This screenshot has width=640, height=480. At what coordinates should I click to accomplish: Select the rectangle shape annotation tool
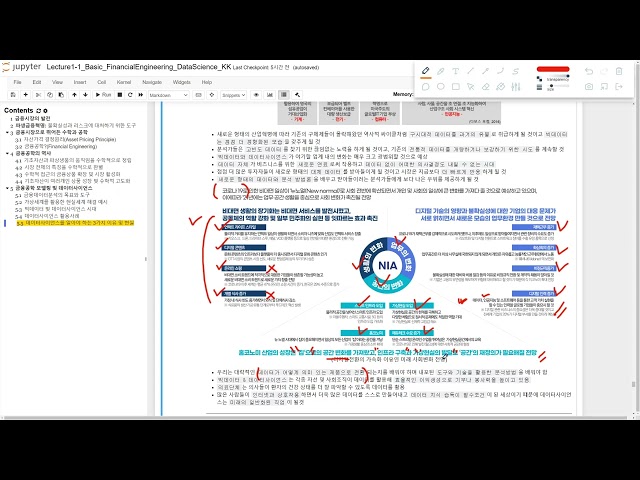pos(456,87)
